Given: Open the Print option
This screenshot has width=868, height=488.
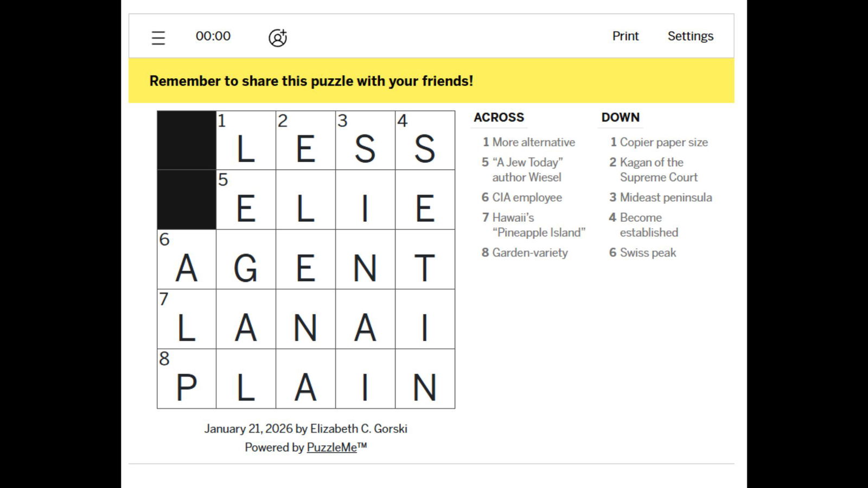Looking at the screenshot, I should 625,36.
